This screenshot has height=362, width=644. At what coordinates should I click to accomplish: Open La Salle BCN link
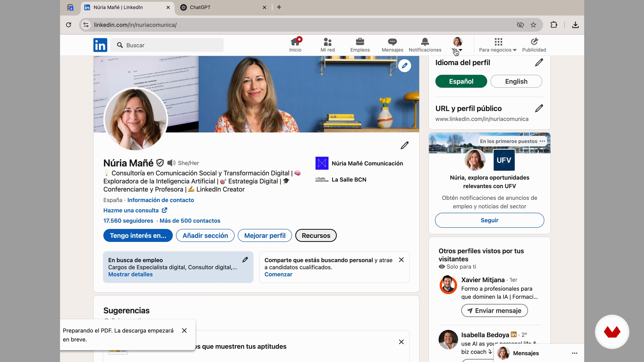pos(341,179)
